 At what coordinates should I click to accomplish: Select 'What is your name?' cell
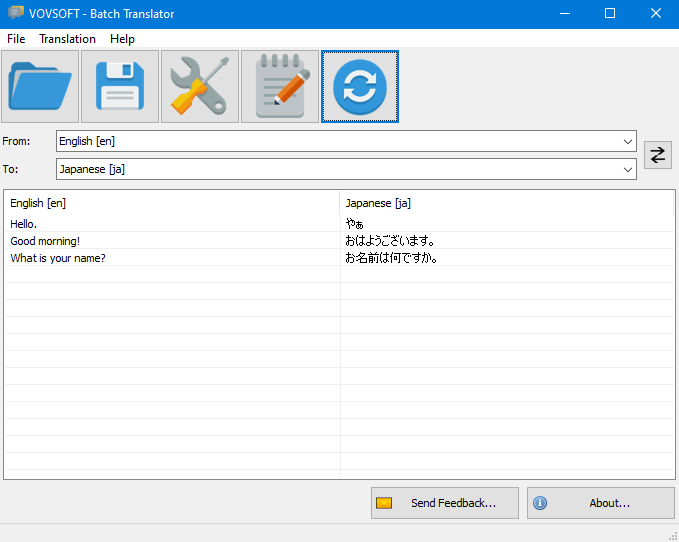coord(172,258)
